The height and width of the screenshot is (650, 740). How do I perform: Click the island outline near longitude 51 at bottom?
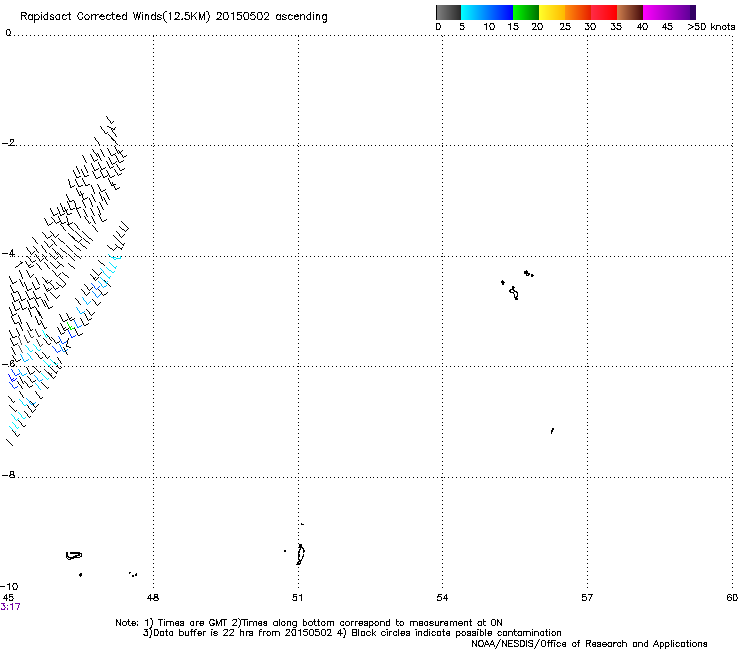pyautogui.click(x=300, y=554)
